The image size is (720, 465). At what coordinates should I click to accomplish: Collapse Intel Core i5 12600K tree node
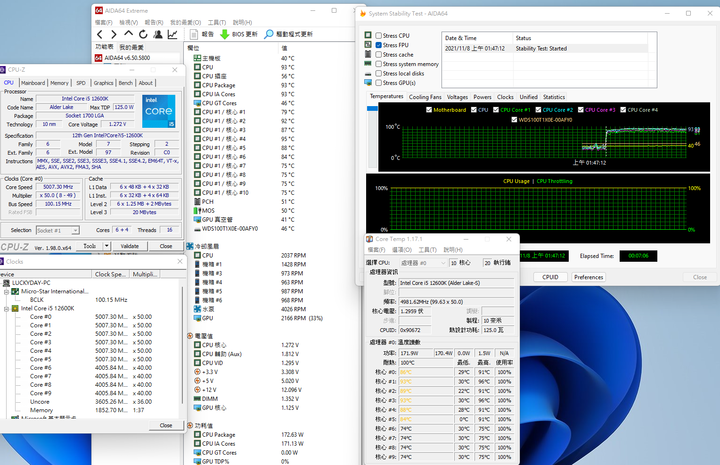[6, 308]
